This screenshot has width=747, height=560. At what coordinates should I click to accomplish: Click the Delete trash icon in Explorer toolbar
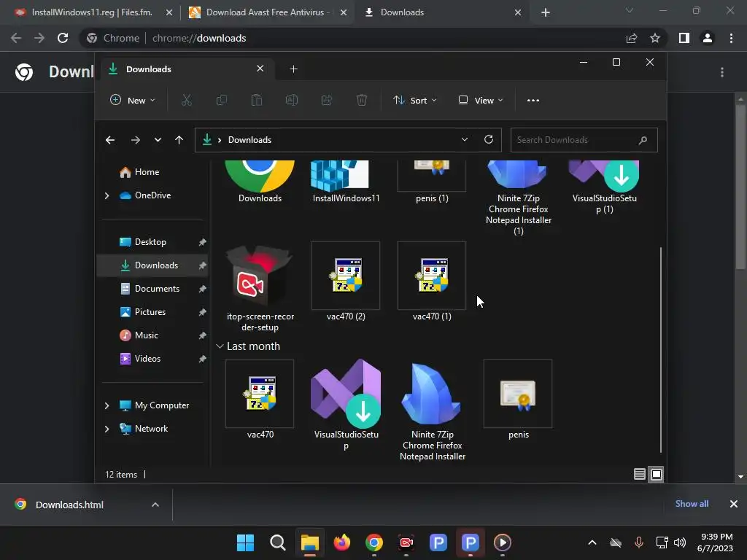click(362, 100)
